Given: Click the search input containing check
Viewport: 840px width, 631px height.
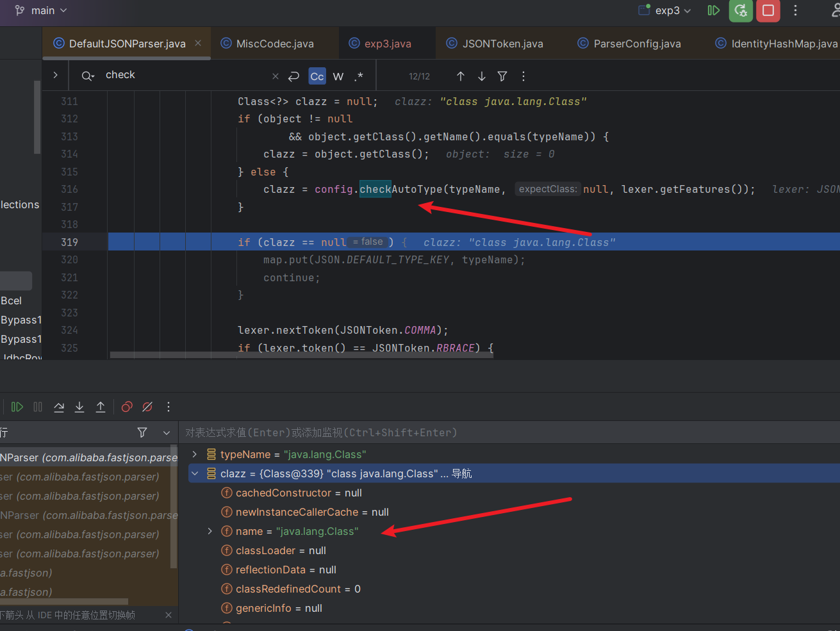Looking at the screenshot, I should click(186, 75).
